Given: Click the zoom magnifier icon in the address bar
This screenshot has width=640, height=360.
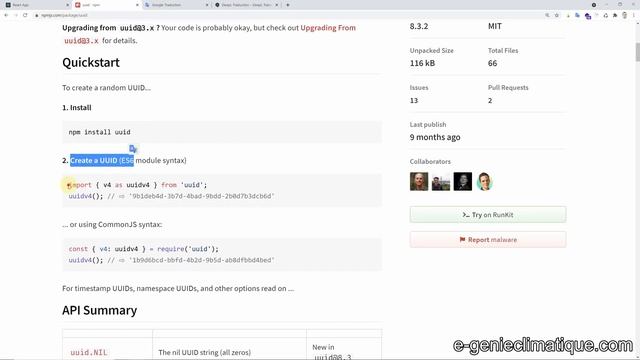Looking at the screenshot, I should point(547,15).
